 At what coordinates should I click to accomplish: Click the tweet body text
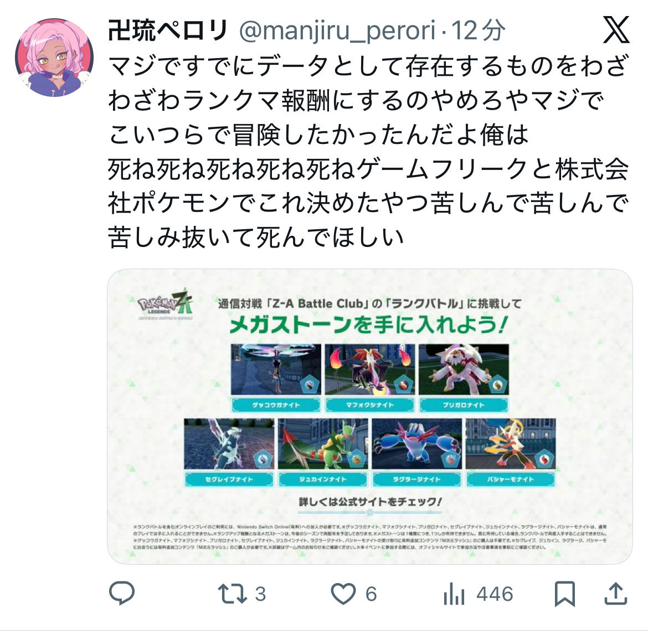pos(368,151)
